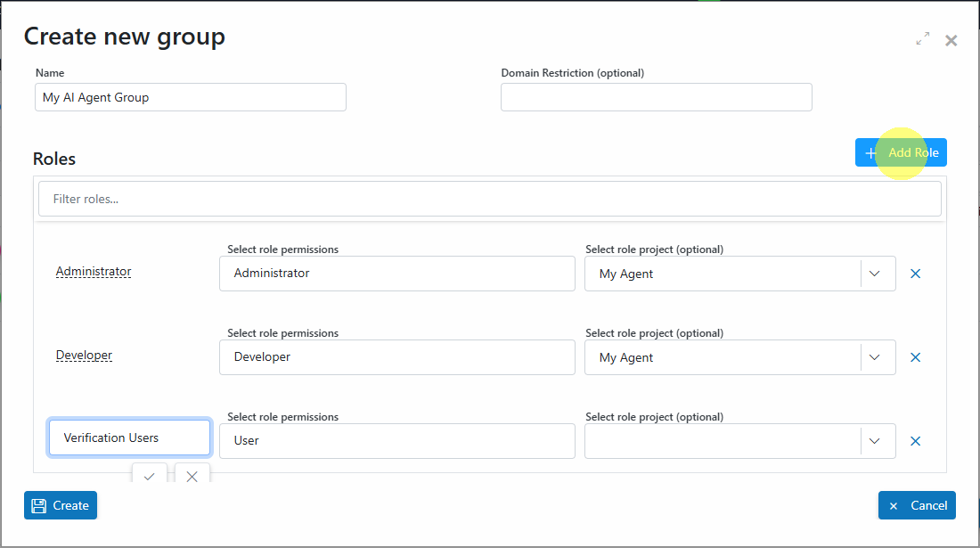Click the Verification Users name input
The width and height of the screenshot is (980, 548).
[x=129, y=438]
